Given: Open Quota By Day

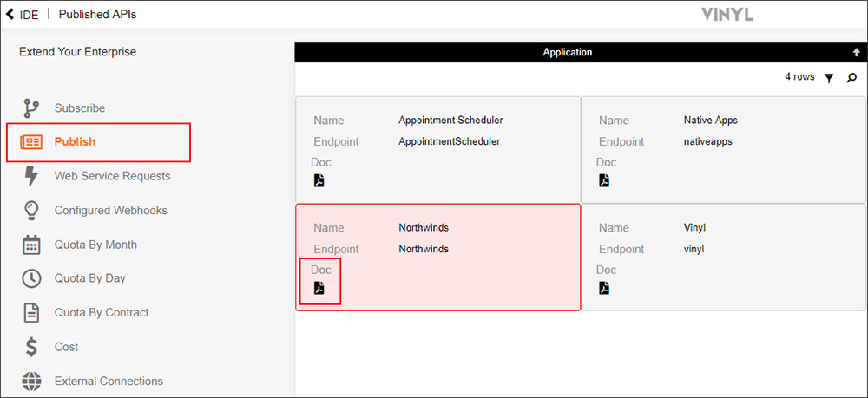Looking at the screenshot, I should 89,278.
